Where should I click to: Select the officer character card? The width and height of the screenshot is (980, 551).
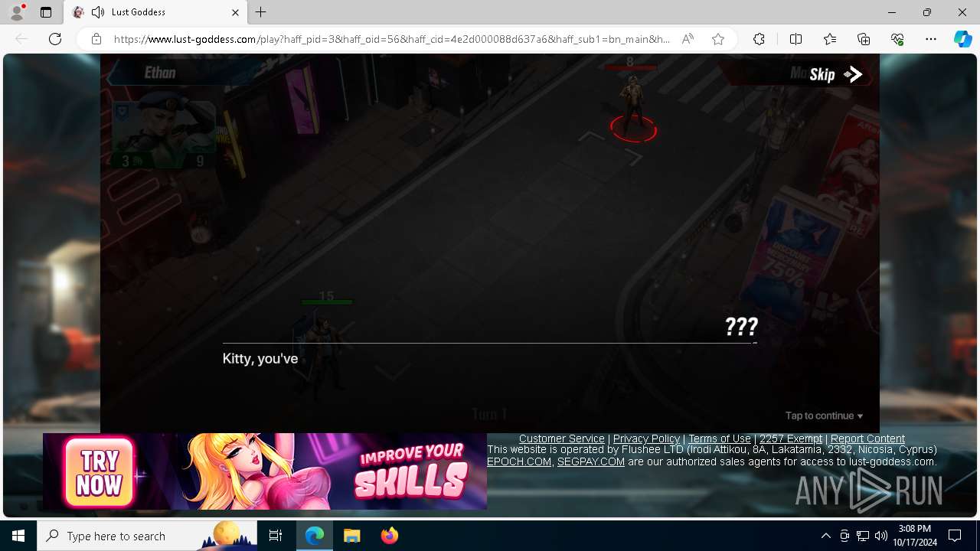[163, 135]
